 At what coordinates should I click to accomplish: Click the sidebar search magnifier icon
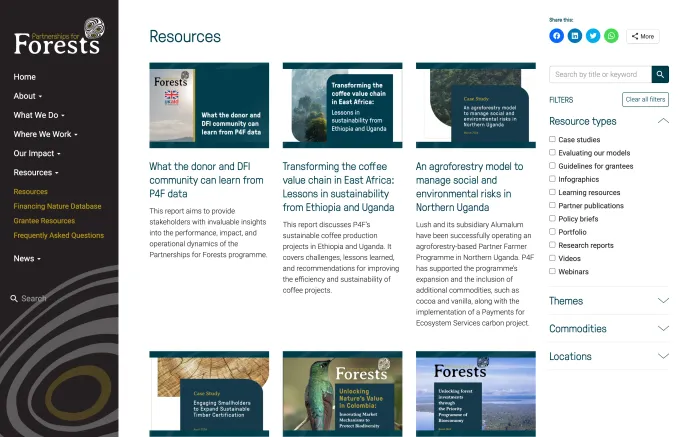click(14, 299)
